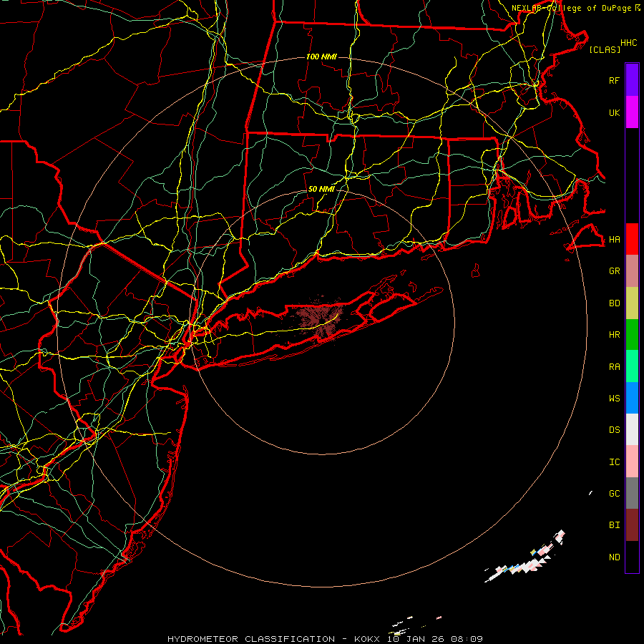The image size is (644, 644).
Task: Click the KOKX radar site identifier
Action: coord(367,639)
